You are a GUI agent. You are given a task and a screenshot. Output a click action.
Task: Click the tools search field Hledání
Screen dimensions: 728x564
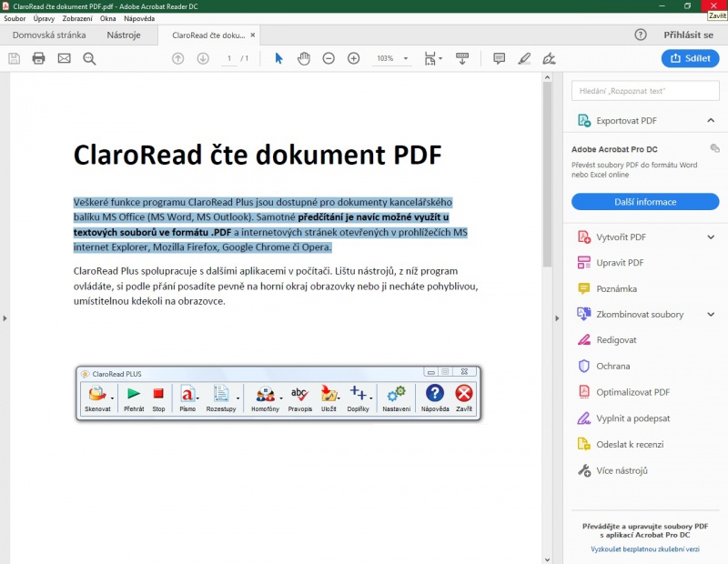645,91
